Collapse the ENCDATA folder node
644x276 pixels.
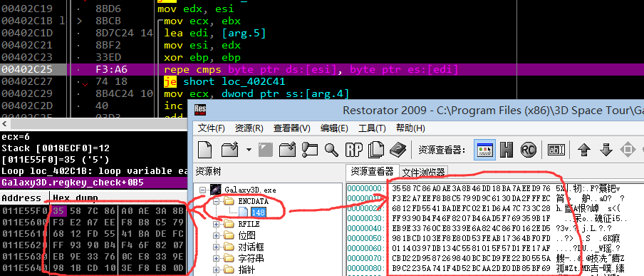216,202
